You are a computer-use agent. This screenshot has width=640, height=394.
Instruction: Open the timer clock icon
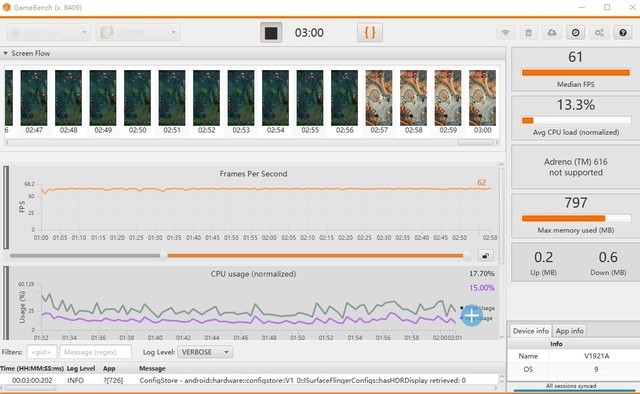576,33
